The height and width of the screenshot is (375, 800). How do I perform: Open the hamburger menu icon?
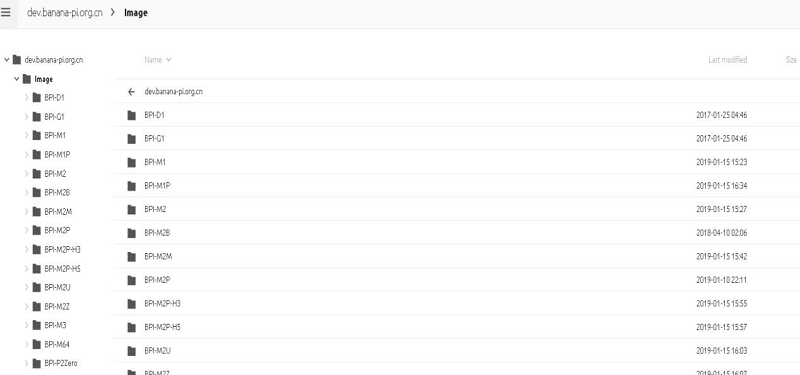(6, 12)
